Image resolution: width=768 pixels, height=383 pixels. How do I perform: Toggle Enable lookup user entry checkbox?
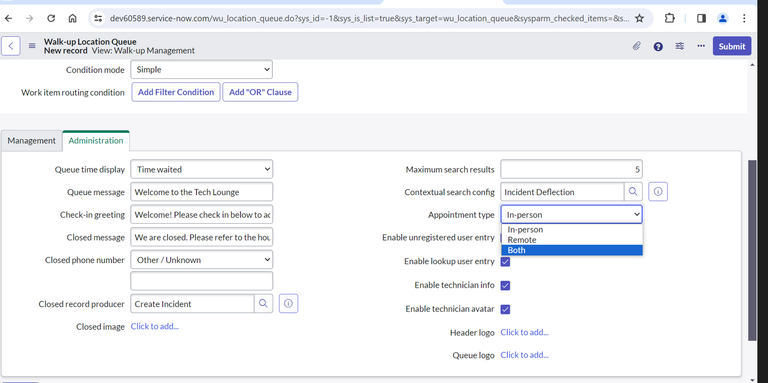point(505,262)
